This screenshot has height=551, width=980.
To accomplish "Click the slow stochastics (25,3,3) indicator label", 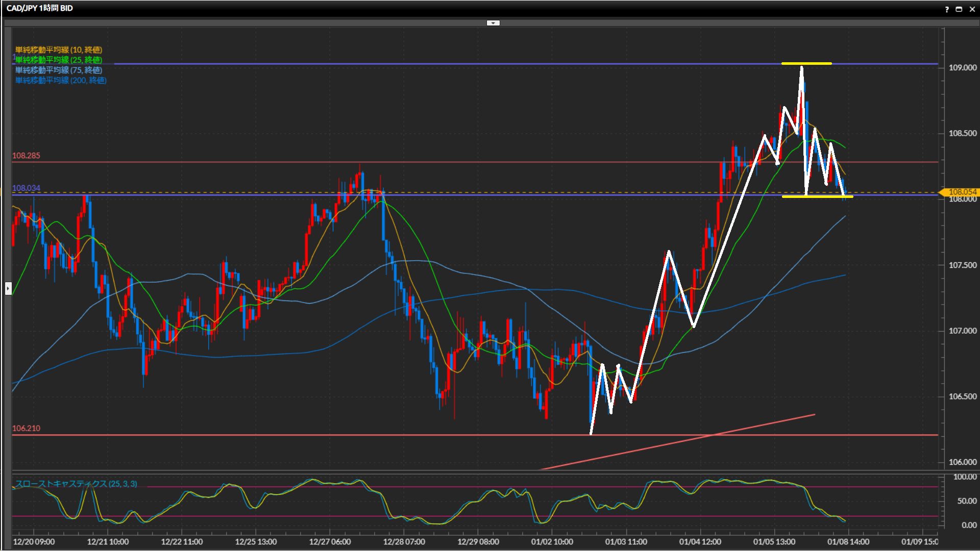I will tap(76, 484).
